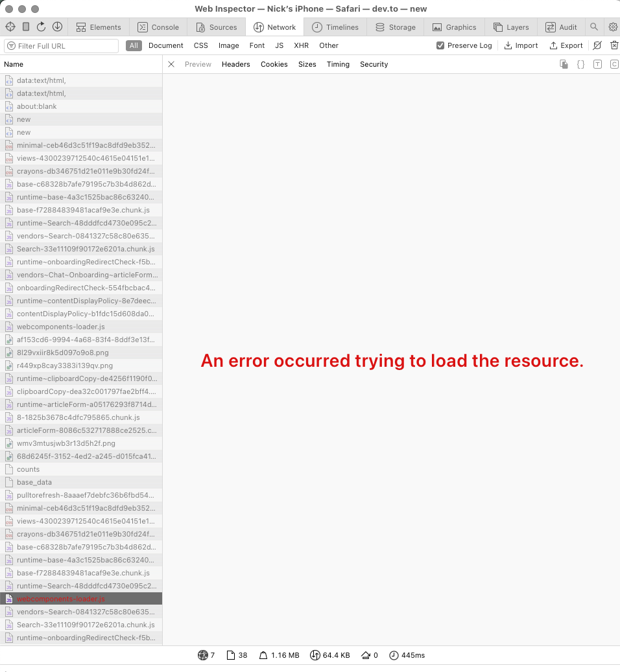Filter by Image type

pos(228,45)
